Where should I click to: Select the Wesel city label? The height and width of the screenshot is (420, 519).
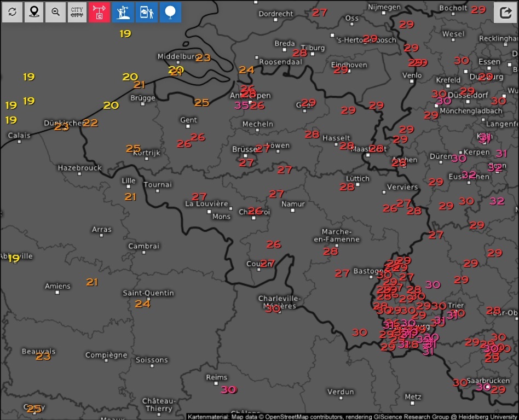(453, 34)
